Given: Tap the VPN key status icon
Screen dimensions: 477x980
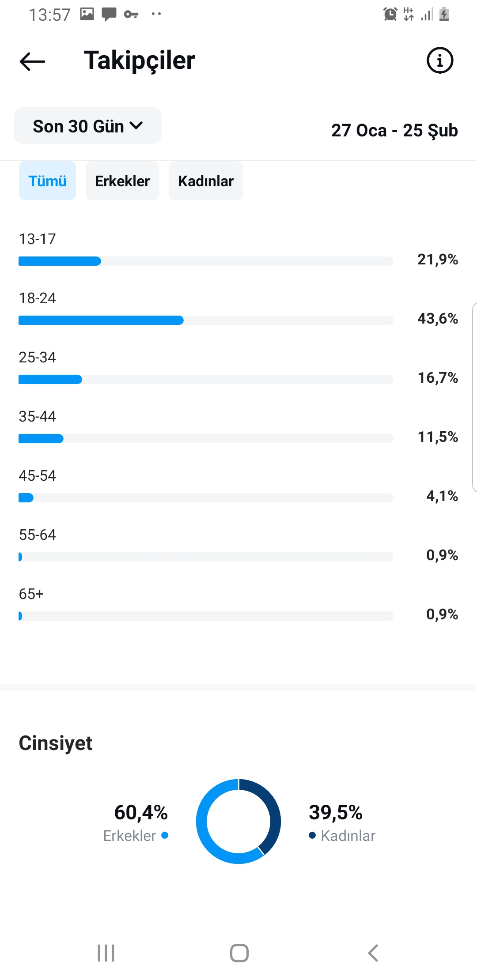Looking at the screenshot, I should click(x=131, y=15).
